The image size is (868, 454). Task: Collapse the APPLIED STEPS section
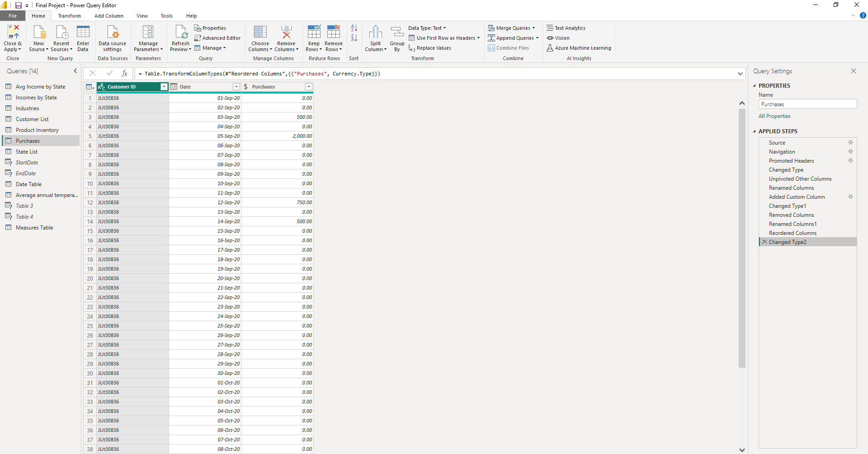(754, 131)
